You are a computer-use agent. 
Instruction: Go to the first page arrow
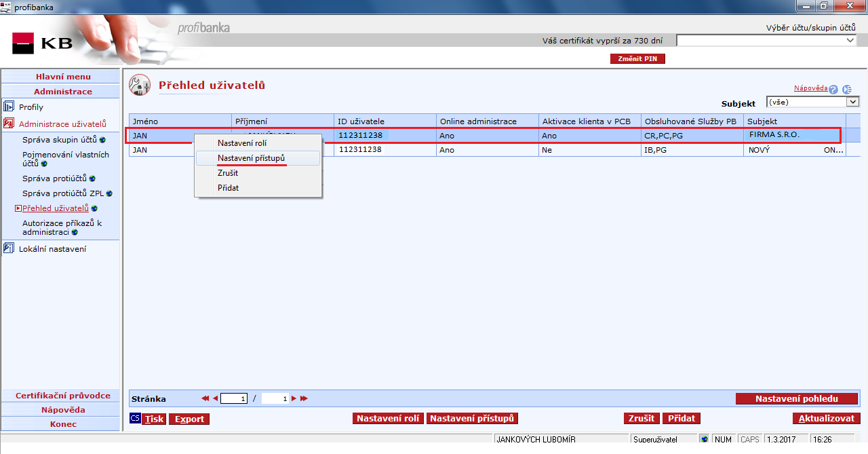click(205, 399)
